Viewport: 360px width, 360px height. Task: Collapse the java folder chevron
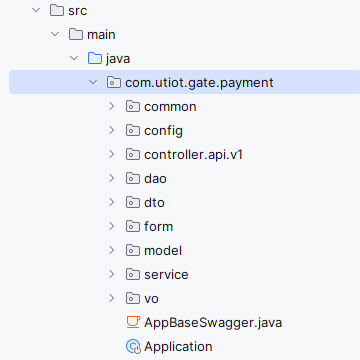click(x=74, y=58)
